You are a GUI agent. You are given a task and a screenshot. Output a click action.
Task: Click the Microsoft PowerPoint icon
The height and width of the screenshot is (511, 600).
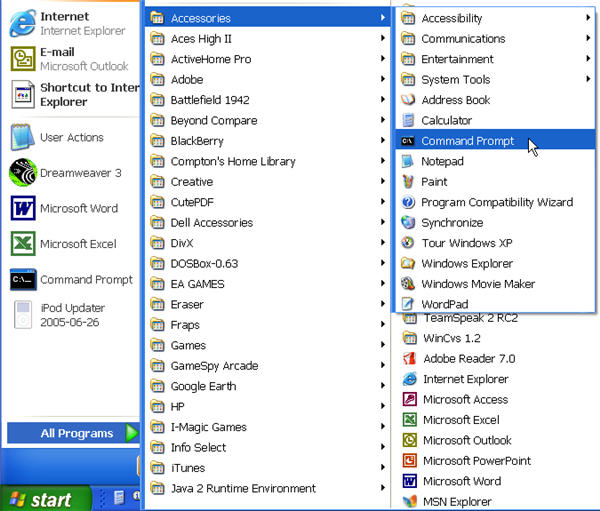coord(409,460)
